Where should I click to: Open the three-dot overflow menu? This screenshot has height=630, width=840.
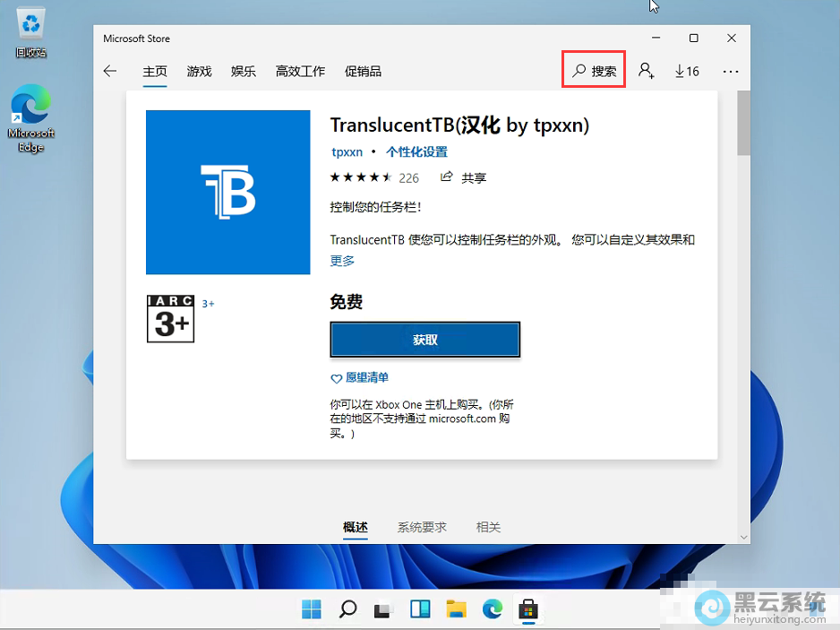point(730,70)
